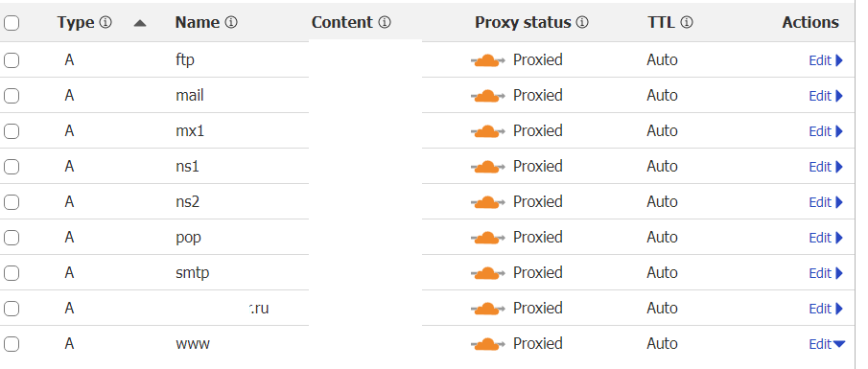Viewport: 868px width, 369px height.
Task: Click the info icon beside Content header
Action: tap(385, 23)
